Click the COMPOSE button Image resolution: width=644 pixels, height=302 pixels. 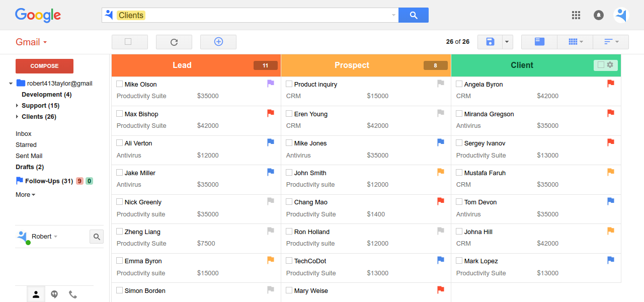[44, 66]
